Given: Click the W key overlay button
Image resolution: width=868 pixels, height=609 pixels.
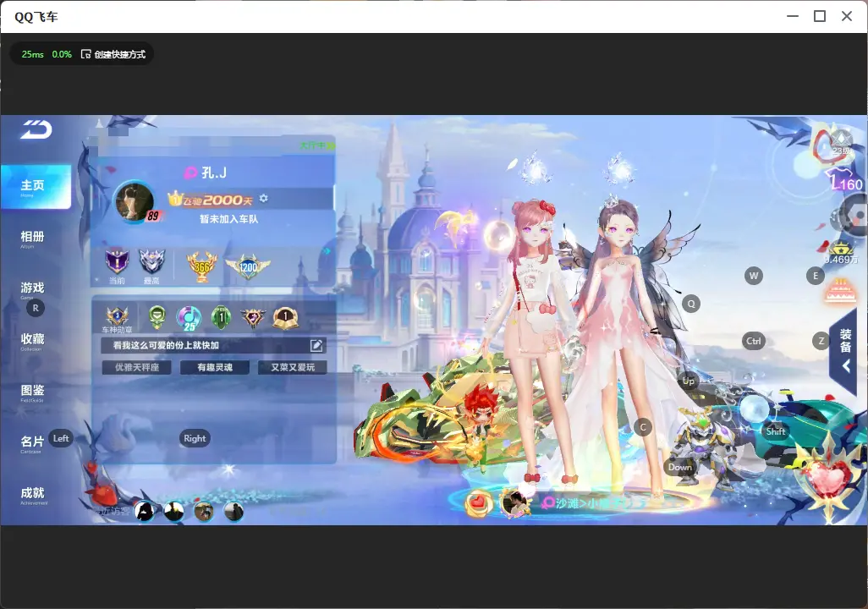Looking at the screenshot, I should click(754, 276).
